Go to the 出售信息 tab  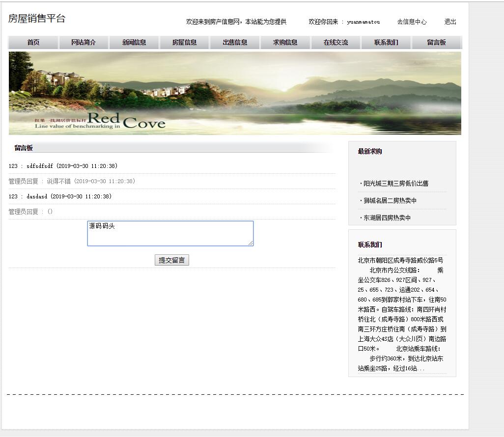(235, 42)
